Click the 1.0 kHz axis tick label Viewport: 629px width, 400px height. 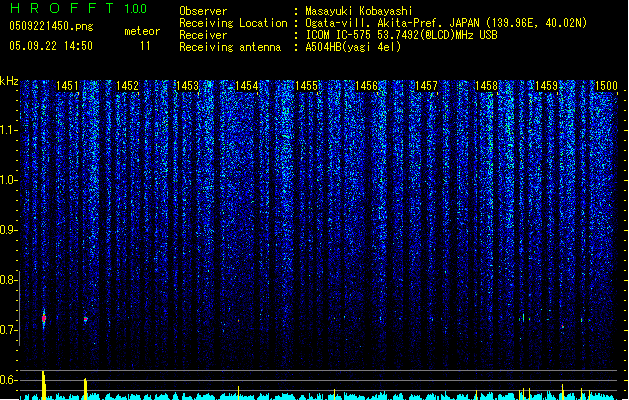click(x=9, y=180)
